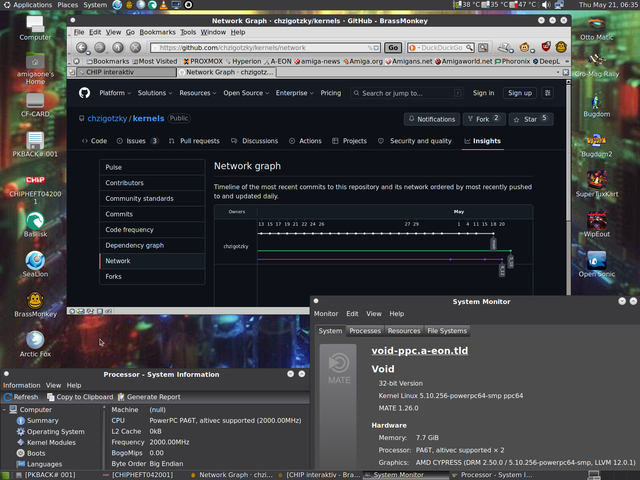The image size is (640, 480).
Task: Expand the Open Source dropdown
Action: coord(246,93)
